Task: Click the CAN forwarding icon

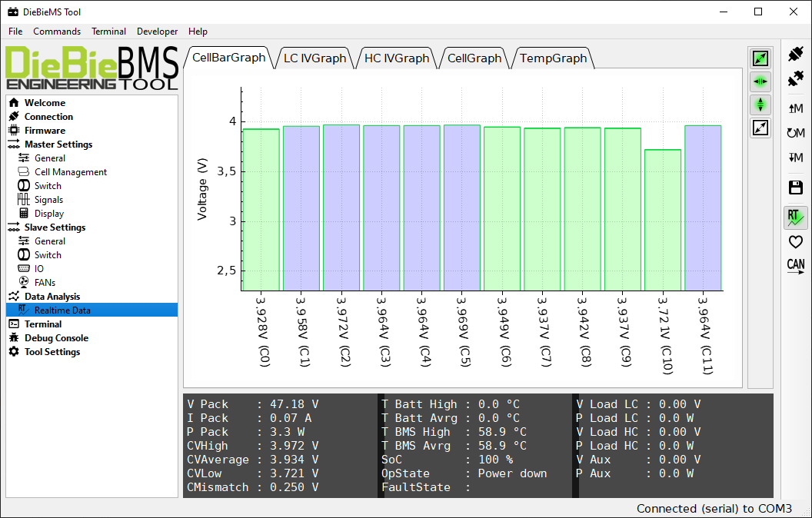Action: [x=796, y=266]
